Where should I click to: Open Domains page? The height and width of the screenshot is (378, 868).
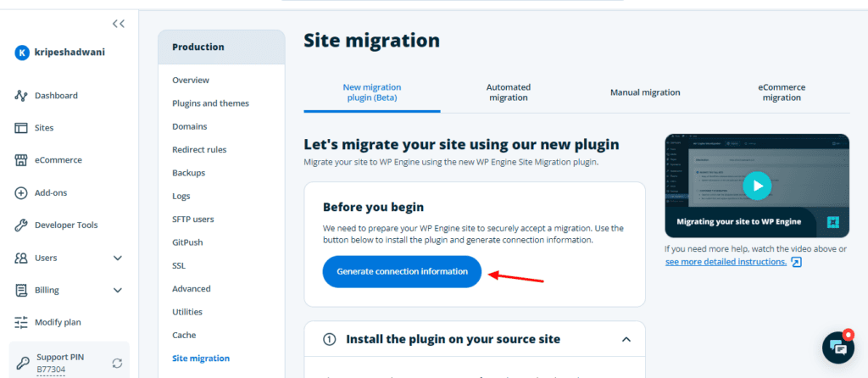click(189, 127)
